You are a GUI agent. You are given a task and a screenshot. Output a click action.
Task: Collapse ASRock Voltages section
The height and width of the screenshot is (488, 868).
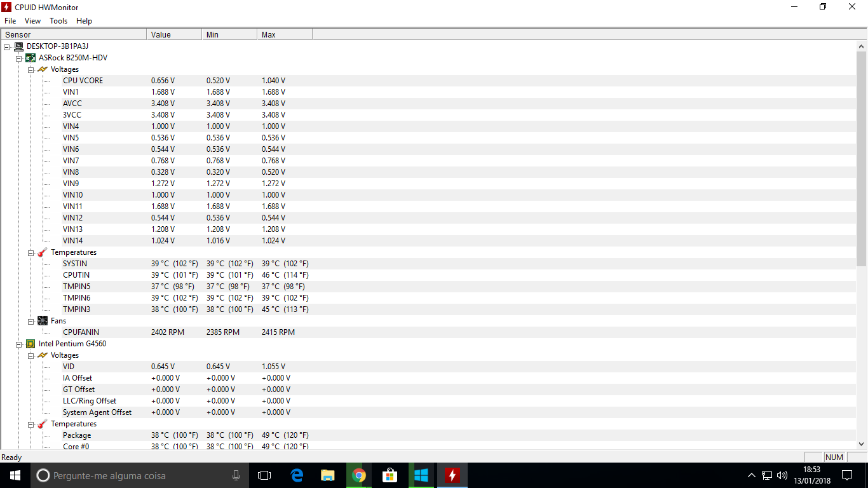click(31, 69)
